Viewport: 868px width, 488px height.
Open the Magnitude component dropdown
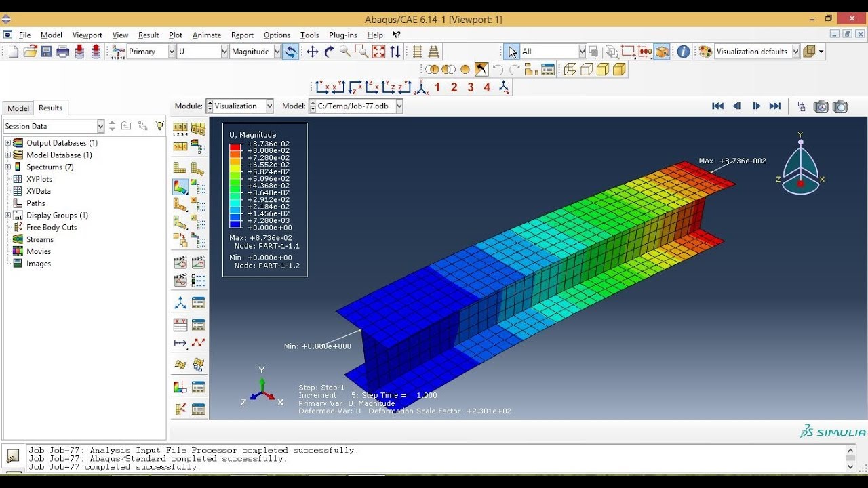coord(277,52)
